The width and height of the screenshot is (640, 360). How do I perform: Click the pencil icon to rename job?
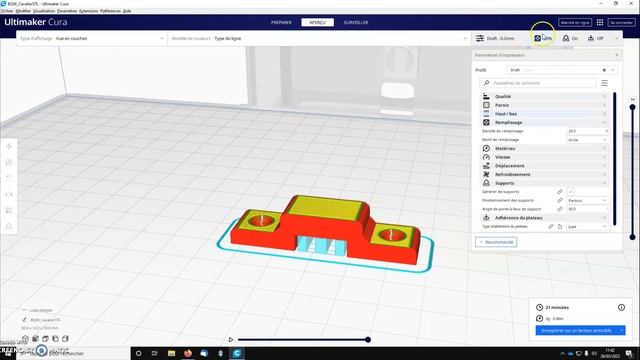click(x=24, y=320)
